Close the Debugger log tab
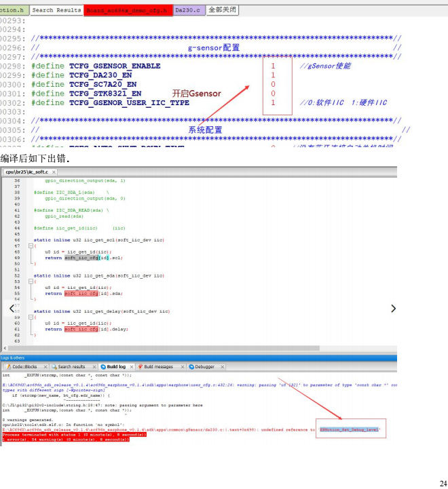This screenshot has width=448, height=489. click(222, 367)
